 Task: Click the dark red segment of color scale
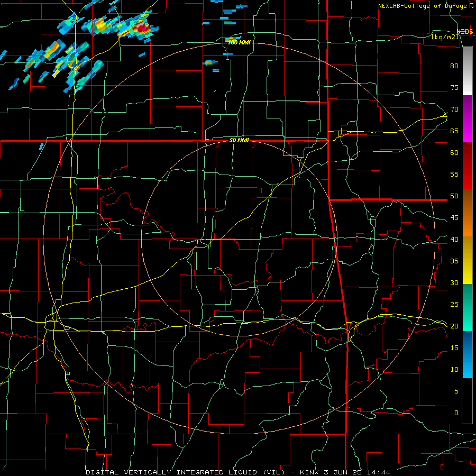click(467, 166)
